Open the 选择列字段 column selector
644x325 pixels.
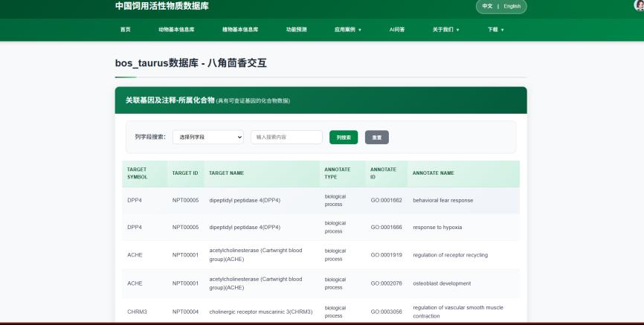pyautogui.click(x=208, y=137)
